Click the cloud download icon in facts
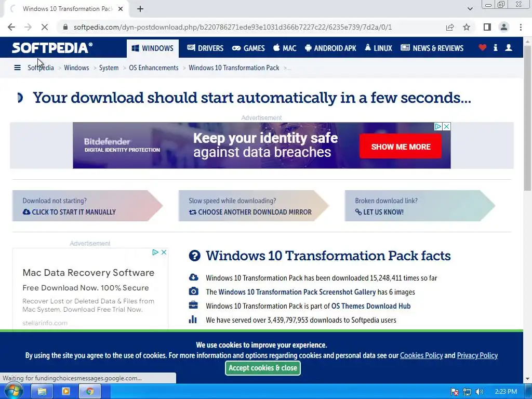 point(193,277)
